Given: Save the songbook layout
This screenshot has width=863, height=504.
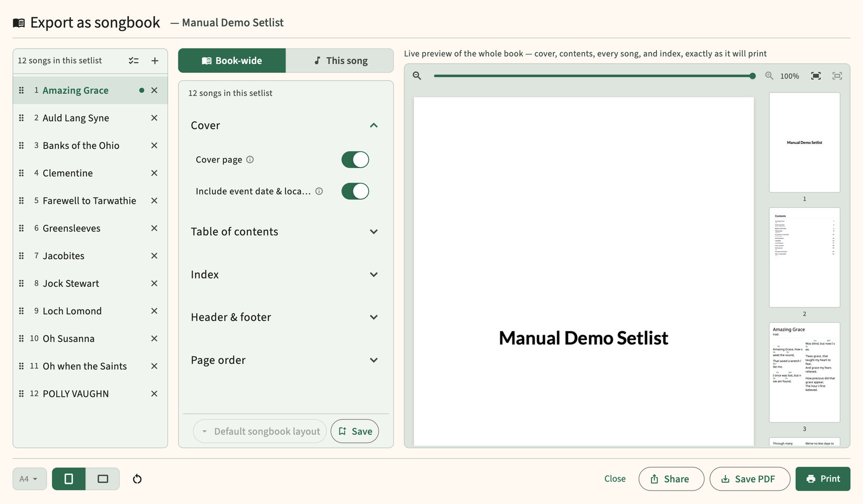Looking at the screenshot, I should coord(355,431).
